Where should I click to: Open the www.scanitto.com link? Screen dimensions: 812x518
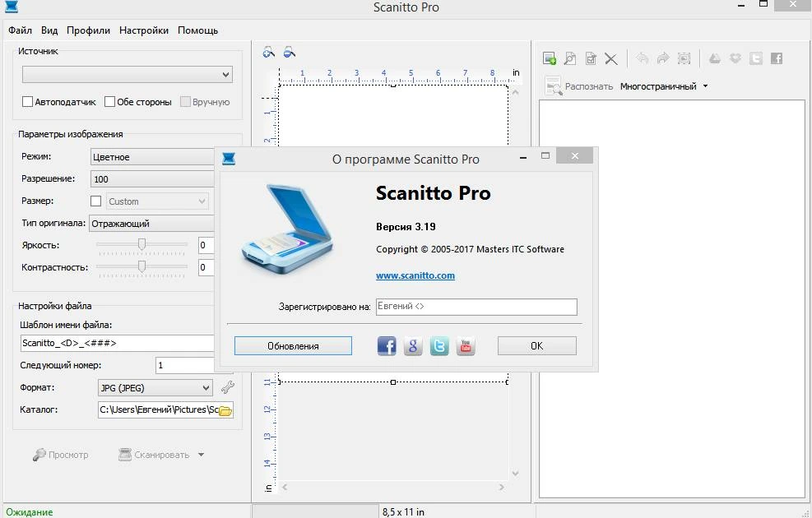[415, 275]
